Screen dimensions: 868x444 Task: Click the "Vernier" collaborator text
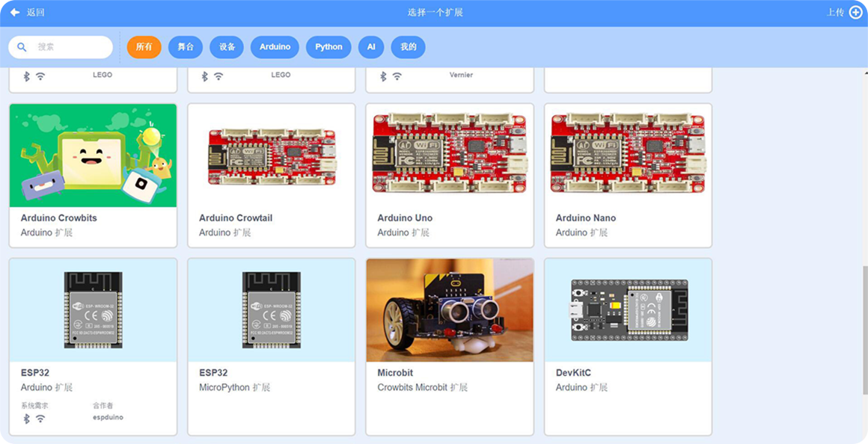[x=461, y=75]
